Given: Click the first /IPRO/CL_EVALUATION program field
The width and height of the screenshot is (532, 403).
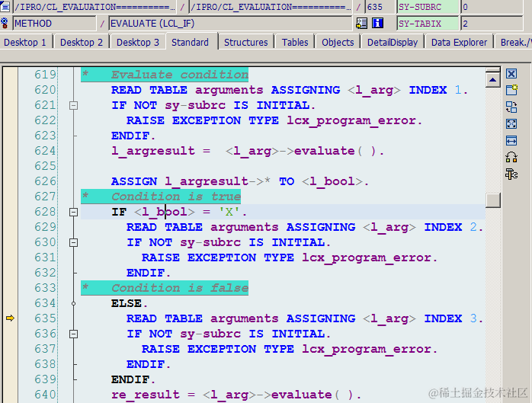Looking at the screenshot, I should tap(95, 7).
